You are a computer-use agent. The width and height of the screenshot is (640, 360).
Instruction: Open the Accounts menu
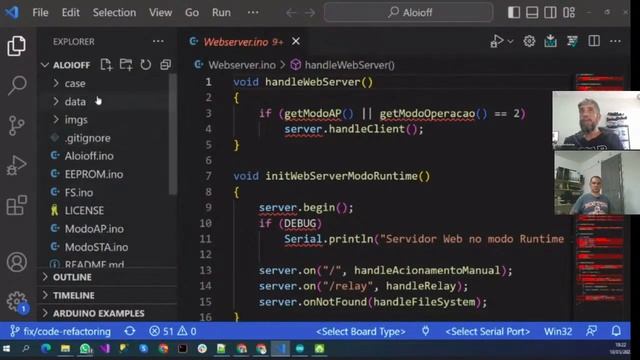17,262
